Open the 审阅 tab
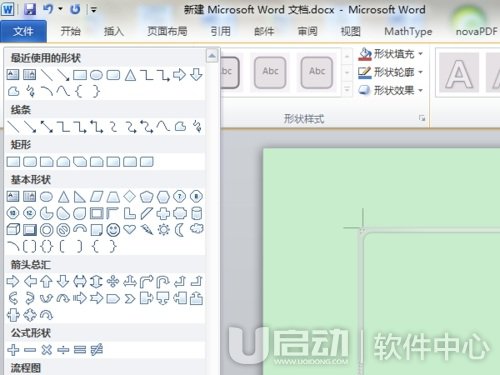Viewport: 500px width, 375px height. [x=307, y=31]
